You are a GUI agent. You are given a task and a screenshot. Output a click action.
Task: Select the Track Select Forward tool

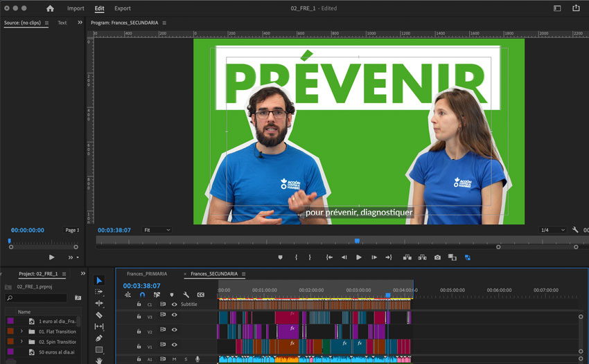(x=99, y=292)
